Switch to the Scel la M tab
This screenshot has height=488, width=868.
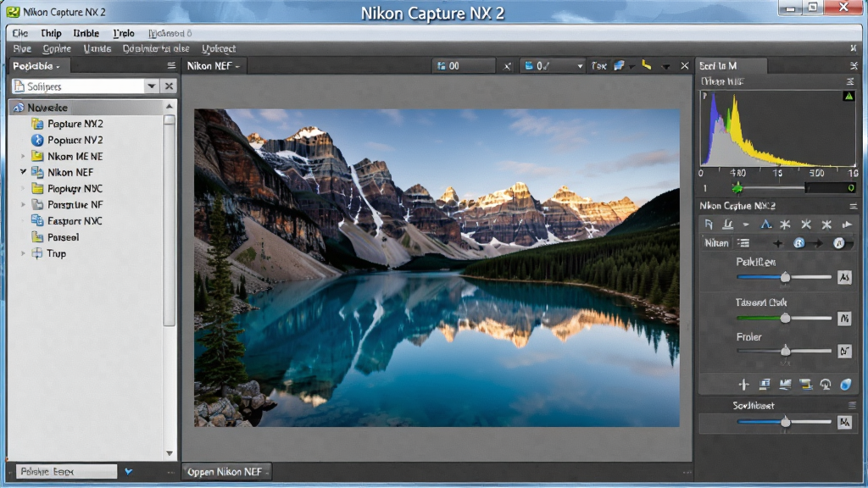(x=731, y=66)
